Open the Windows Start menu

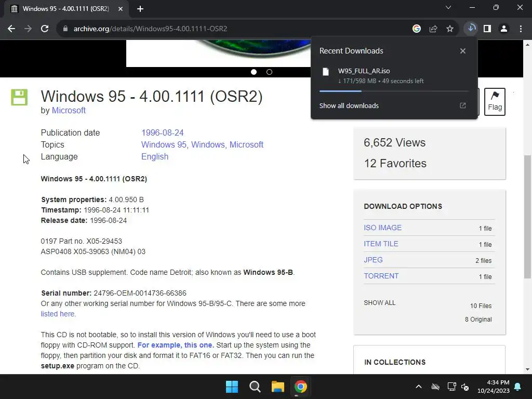click(232, 387)
